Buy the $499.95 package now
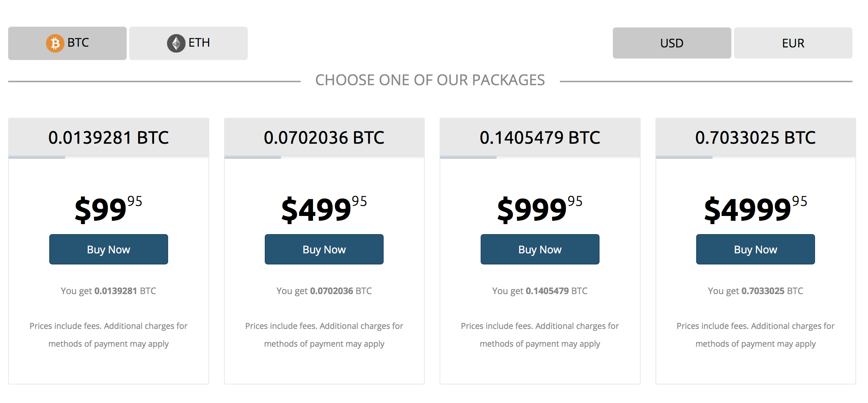 pos(324,249)
